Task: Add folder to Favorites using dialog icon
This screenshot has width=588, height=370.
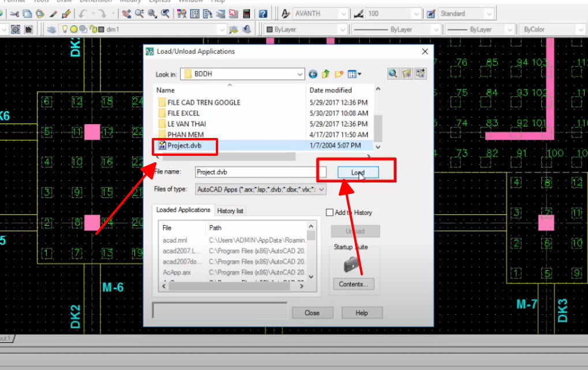Action: tap(421, 73)
